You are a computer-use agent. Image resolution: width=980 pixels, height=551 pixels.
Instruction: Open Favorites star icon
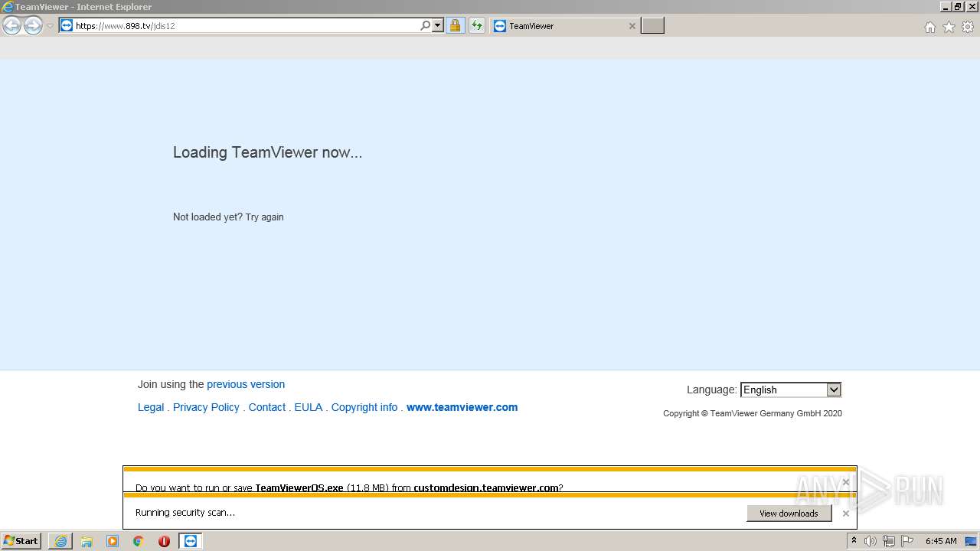point(949,27)
